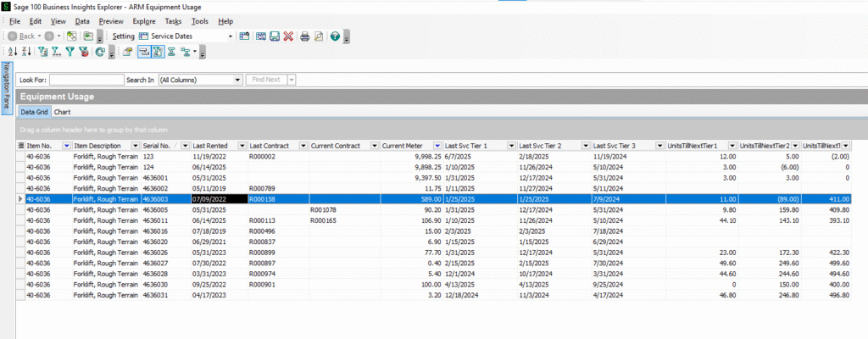
Task: Open the Current Meter column filter dropdown
Action: tap(437, 145)
